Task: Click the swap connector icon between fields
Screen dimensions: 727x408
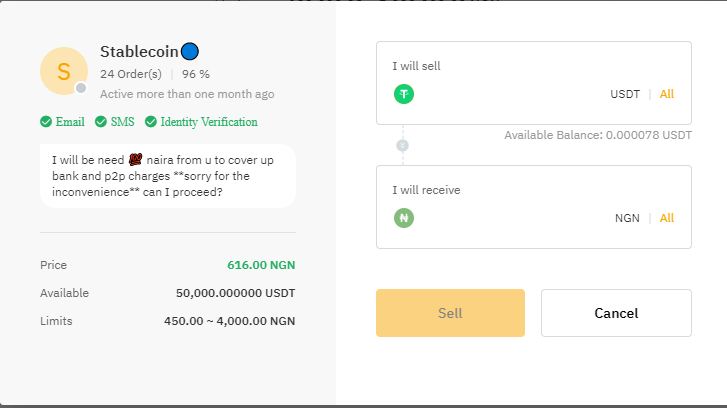Action: [x=403, y=145]
